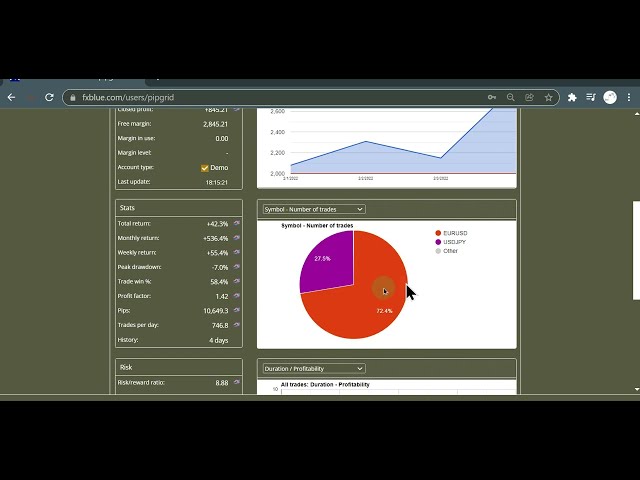
Task: Bookmark this page with the star icon
Action: click(x=547, y=97)
